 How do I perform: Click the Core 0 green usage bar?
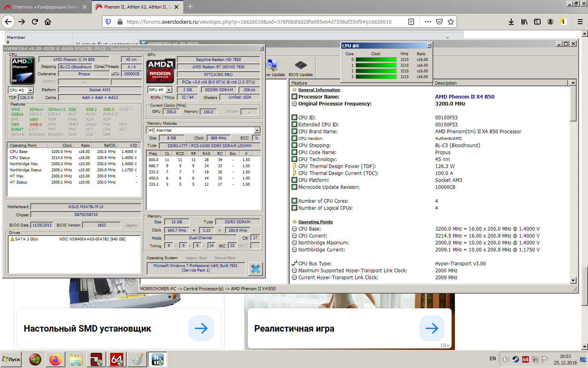[x=376, y=60]
